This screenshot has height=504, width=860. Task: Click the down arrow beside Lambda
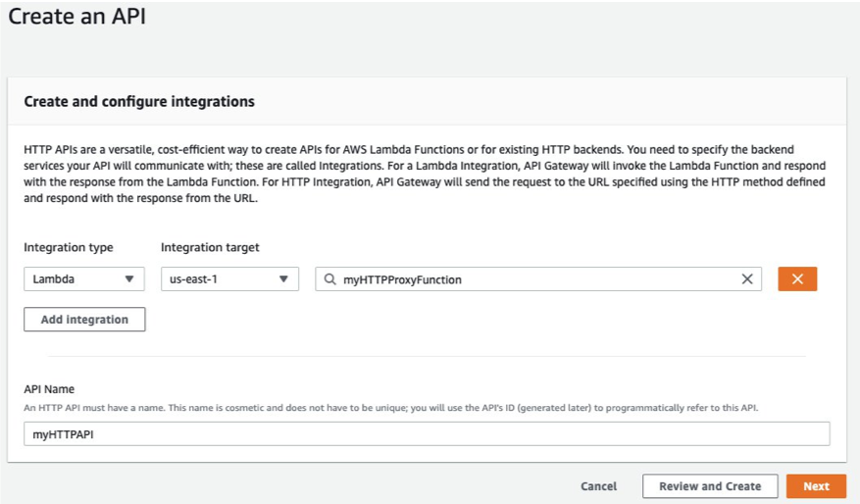coord(129,279)
